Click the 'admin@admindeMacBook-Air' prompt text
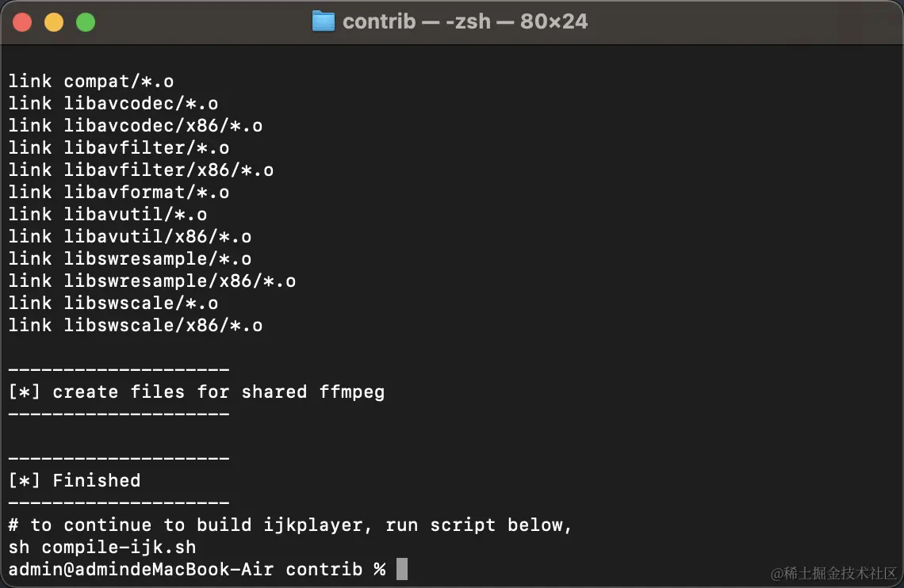This screenshot has width=904, height=588. [140, 569]
